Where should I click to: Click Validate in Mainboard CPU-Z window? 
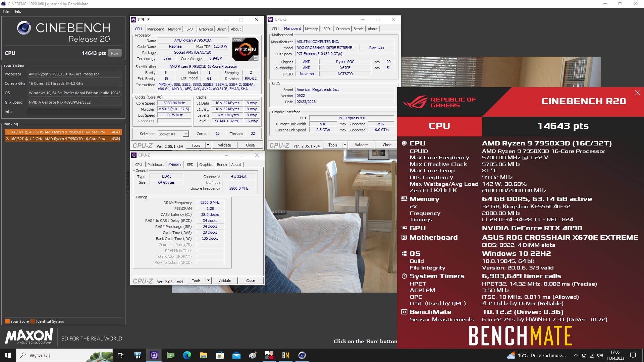coord(361,145)
